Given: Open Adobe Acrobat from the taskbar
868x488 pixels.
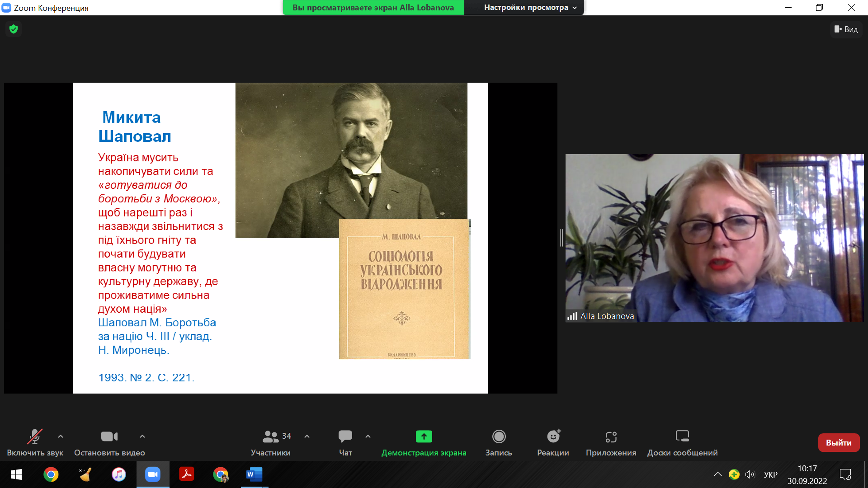Looking at the screenshot, I should click(187, 474).
